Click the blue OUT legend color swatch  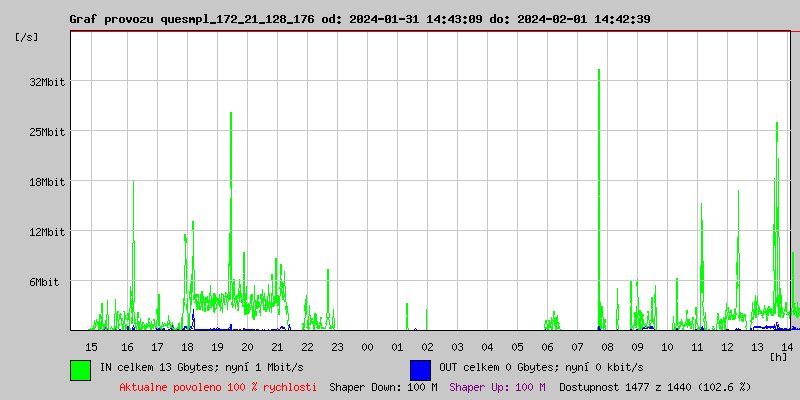point(420,369)
